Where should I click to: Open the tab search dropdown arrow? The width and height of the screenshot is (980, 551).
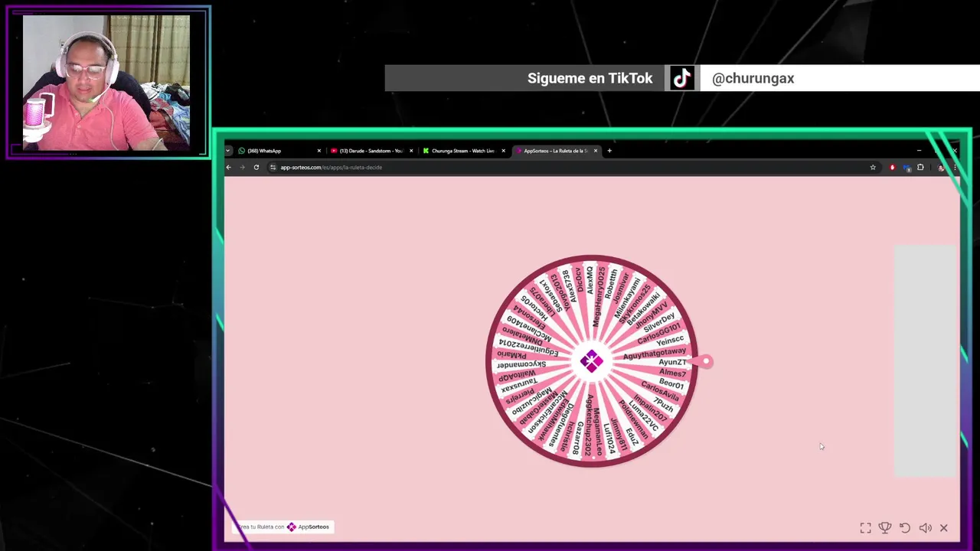click(227, 151)
